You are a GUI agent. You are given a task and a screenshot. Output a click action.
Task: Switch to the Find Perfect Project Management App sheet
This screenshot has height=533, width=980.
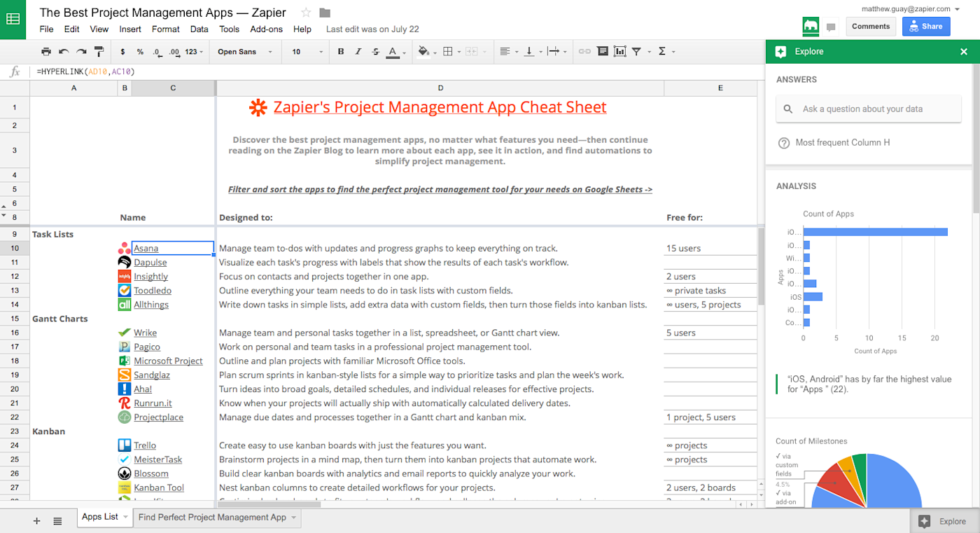[212, 518]
